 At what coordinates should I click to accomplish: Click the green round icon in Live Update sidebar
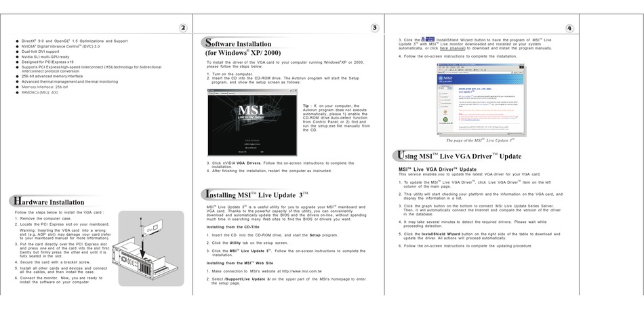(445, 119)
